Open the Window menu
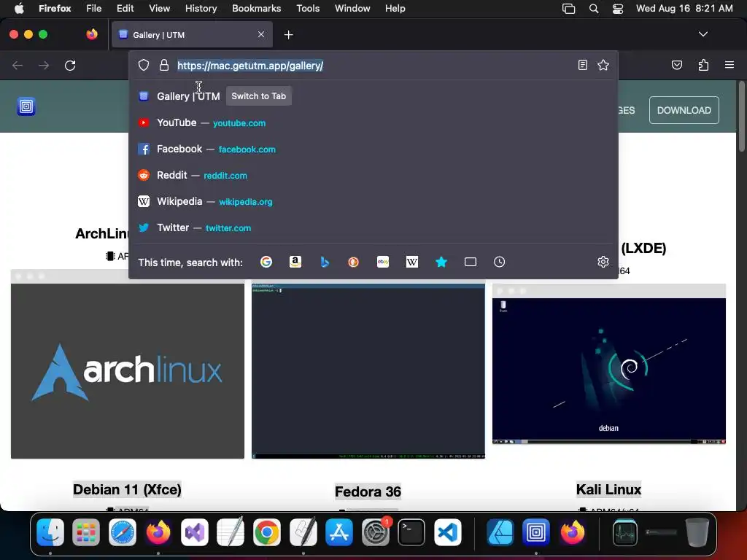The height and width of the screenshot is (560, 747). [x=352, y=9]
